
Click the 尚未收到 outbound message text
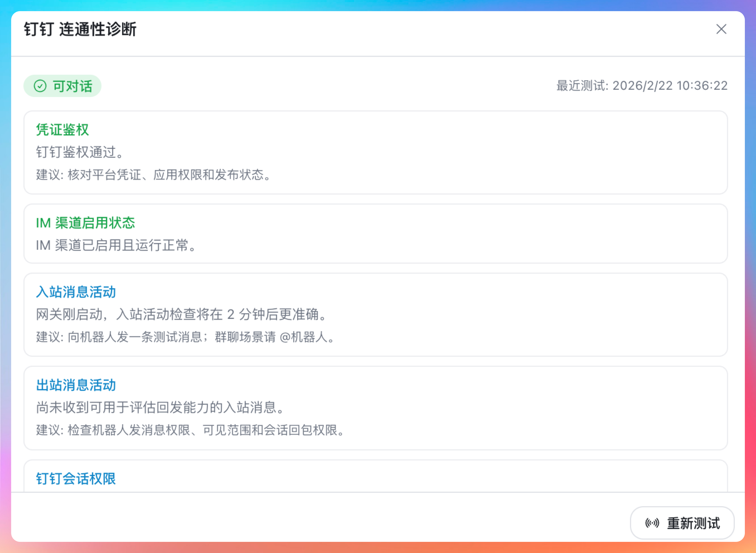[160, 408]
